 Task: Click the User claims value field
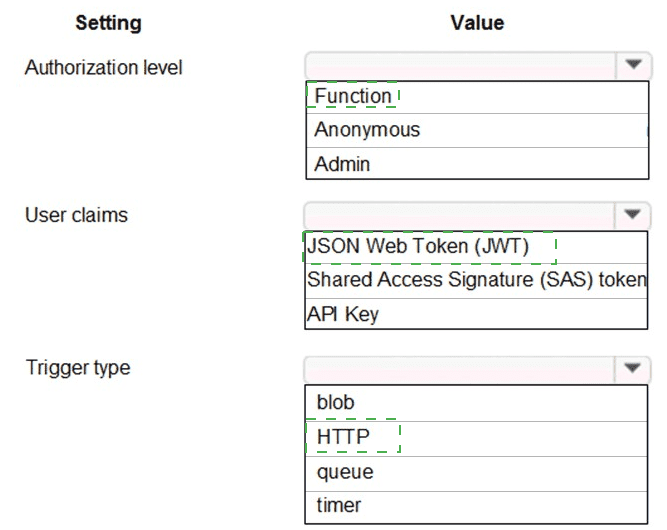462,213
